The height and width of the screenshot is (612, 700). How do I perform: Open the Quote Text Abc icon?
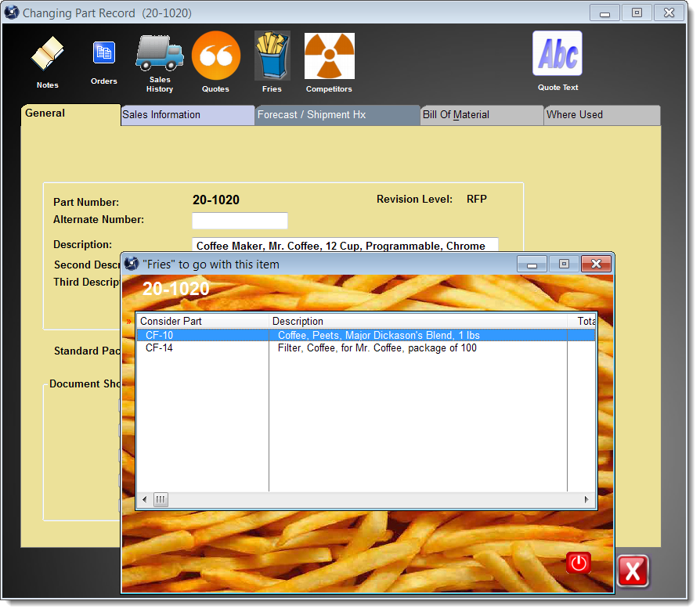pyautogui.click(x=557, y=54)
